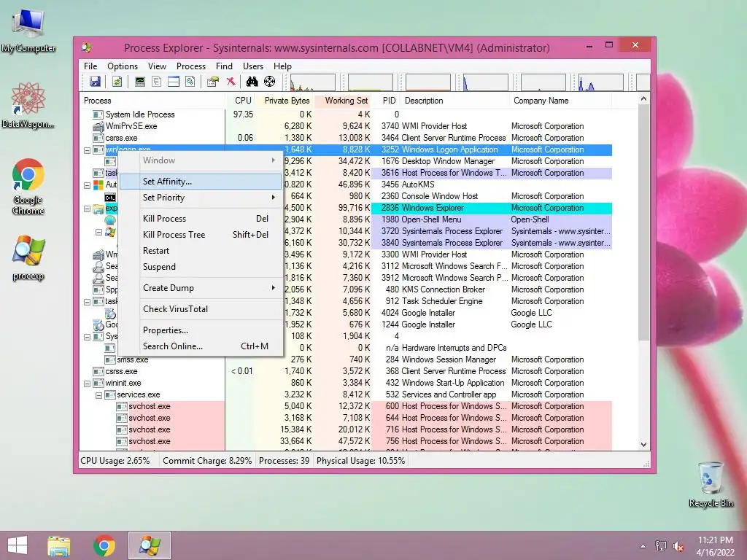Click the last toolbar mini graph with blue spikes
This screenshot has width=747, height=560.
pos(600,82)
